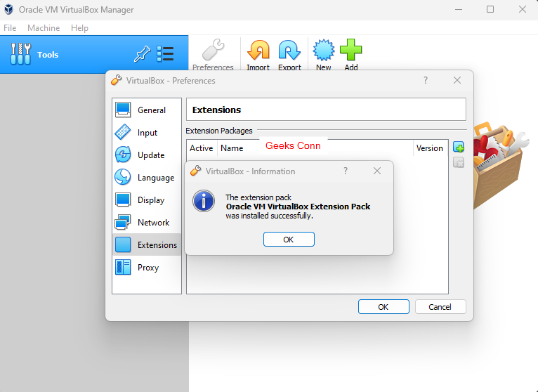Click the Tools screwdriver and wrench icon
This screenshot has height=392, width=538.
click(20, 54)
